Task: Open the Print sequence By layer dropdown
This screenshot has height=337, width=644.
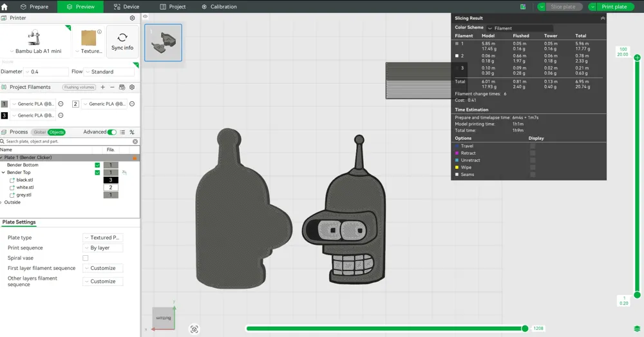Action: coord(102,248)
